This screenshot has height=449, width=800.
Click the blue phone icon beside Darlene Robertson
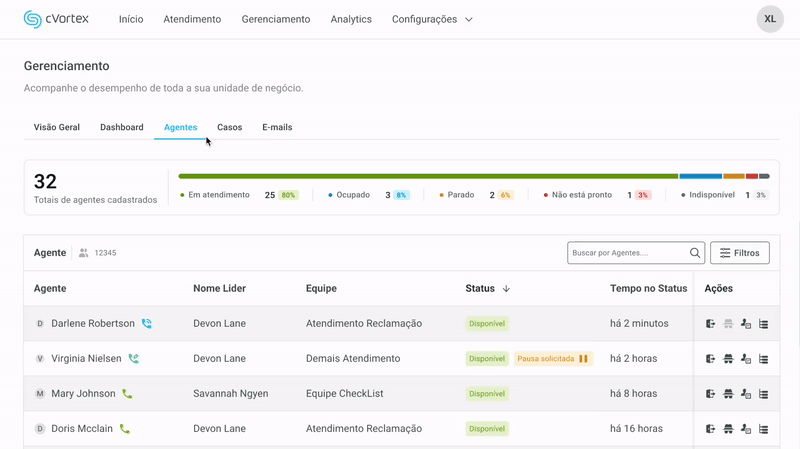(146, 323)
